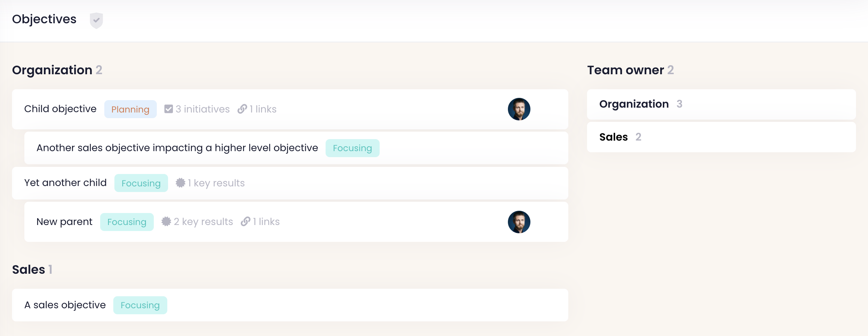Open A sales objective title

(x=65, y=305)
